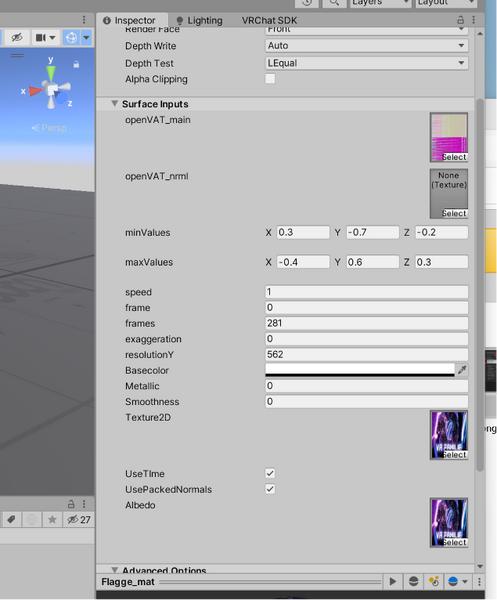The image size is (497, 600).
Task: Click the frame value field
Action: coord(367,307)
